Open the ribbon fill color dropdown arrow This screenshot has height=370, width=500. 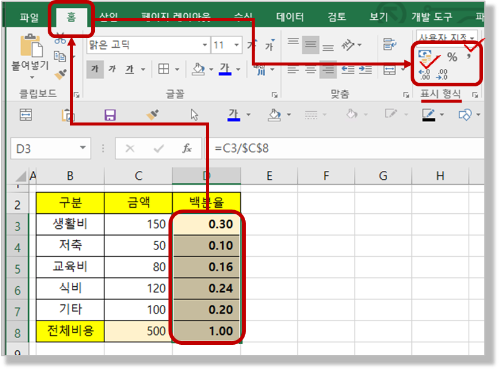pos(211,69)
